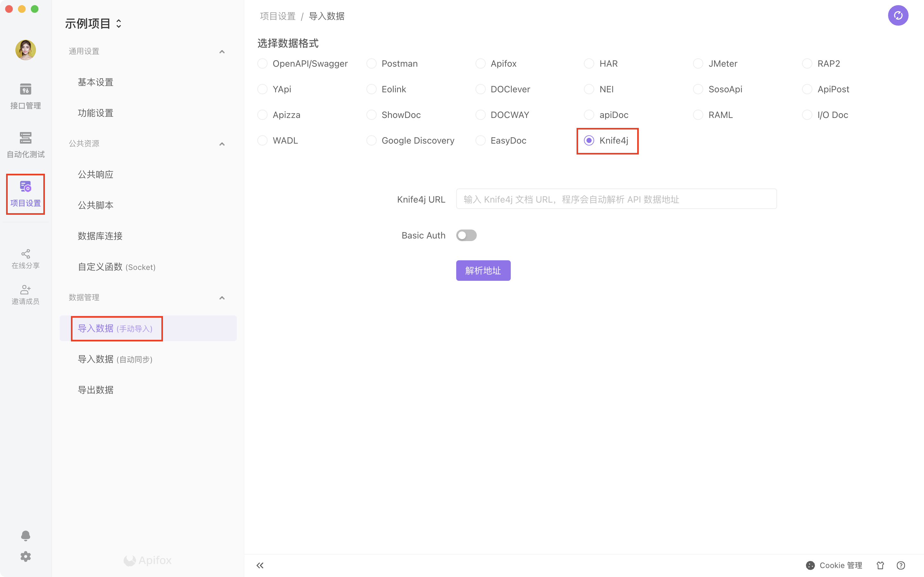Click the 邀请成员 invite icon
This screenshot has width=924, height=577.
(25, 295)
